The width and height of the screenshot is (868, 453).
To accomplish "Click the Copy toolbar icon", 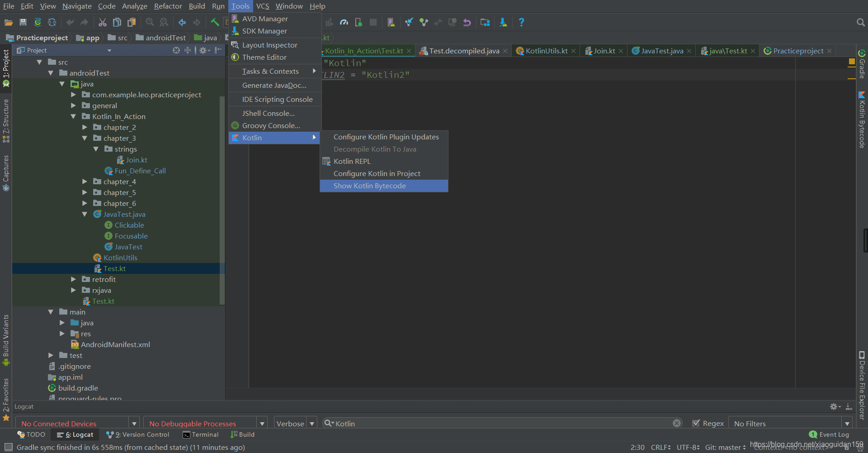I will (117, 22).
